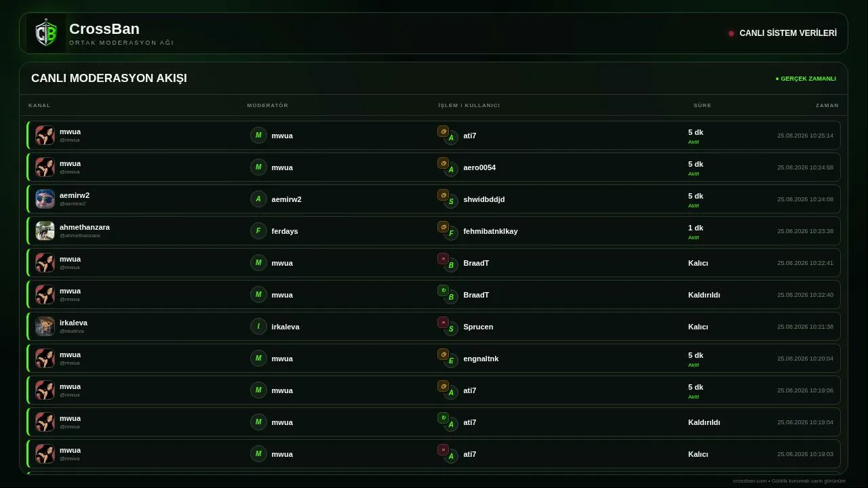
Task: Click the KANAL column header
Action: tap(39, 106)
